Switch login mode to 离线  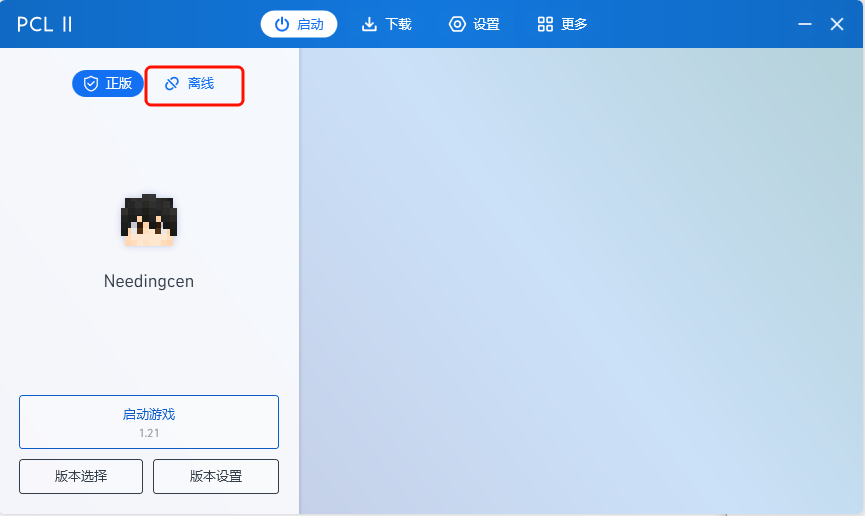(194, 85)
